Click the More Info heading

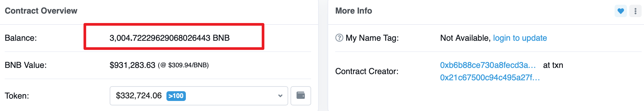353,11
